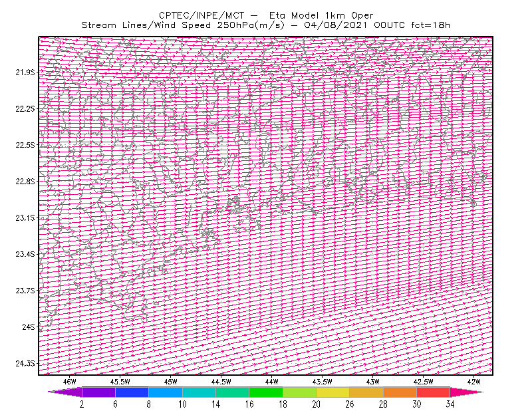
Task: Click the 42W longitude axis label
Action: (473, 382)
